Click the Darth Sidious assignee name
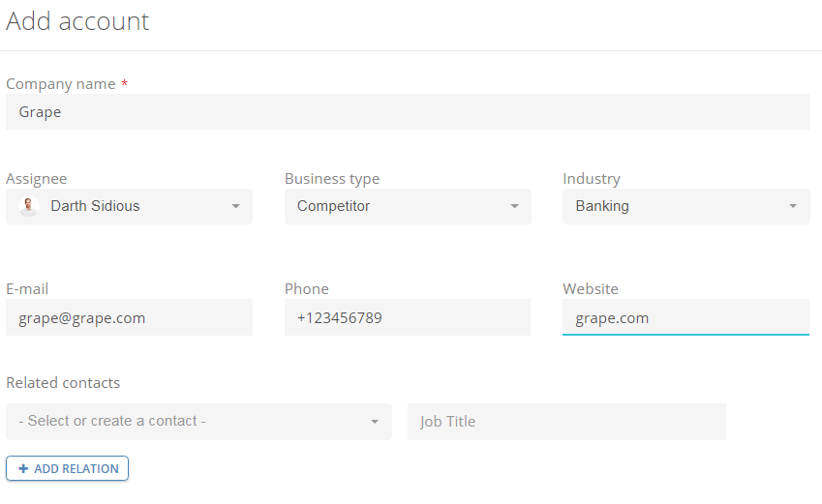This screenshot has height=504, width=822. [95, 206]
